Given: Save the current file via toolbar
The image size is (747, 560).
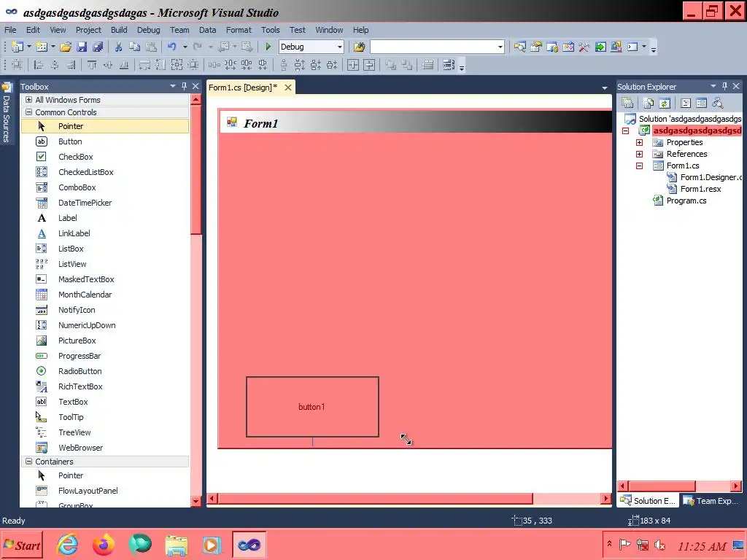Looking at the screenshot, I should point(82,47).
